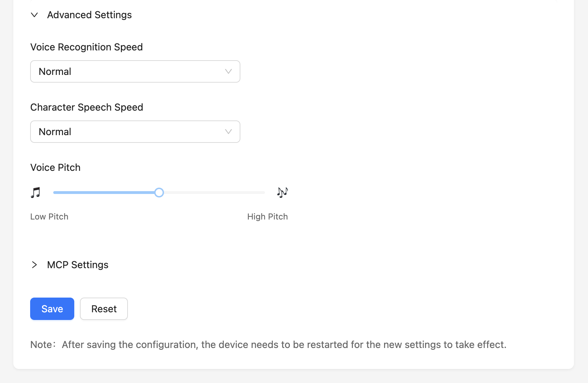
Task: Click the arrow in Voice Recognition Speed box
Action: point(228,71)
